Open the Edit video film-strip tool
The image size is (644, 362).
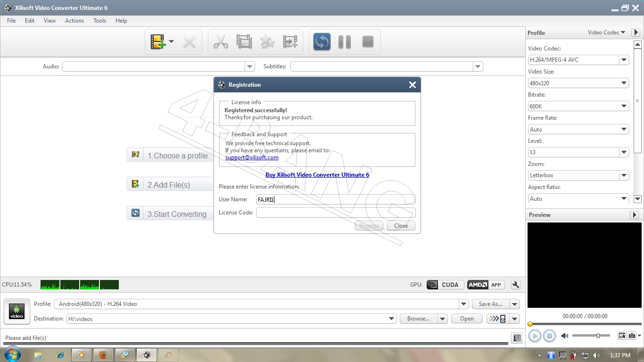pyautogui.click(x=244, y=42)
